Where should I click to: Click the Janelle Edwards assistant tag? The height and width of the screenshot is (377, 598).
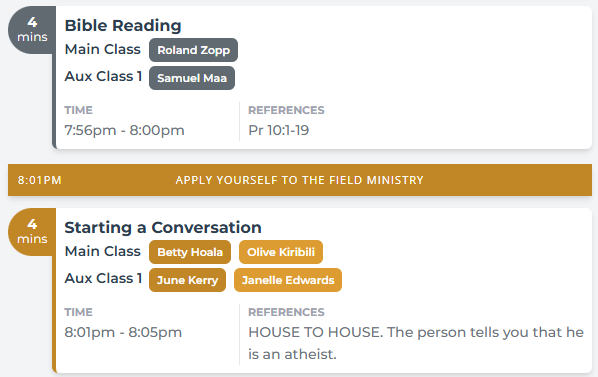click(x=288, y=280)
